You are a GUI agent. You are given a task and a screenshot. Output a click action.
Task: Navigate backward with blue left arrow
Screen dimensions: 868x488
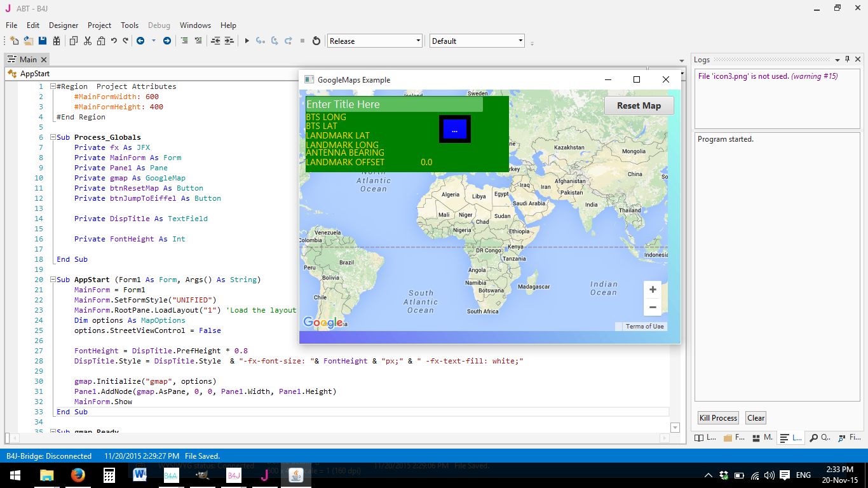point(140,41)
